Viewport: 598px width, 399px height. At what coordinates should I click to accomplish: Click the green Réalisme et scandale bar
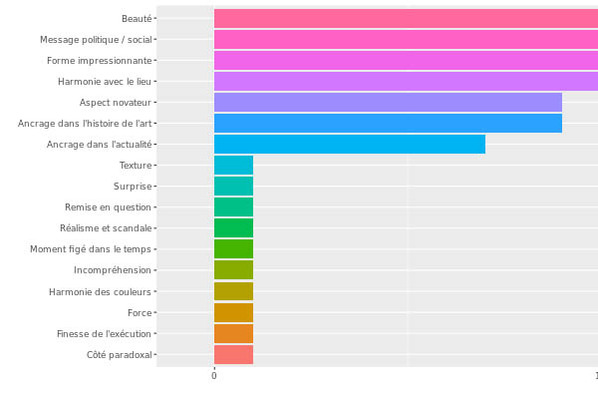point(233,228)
